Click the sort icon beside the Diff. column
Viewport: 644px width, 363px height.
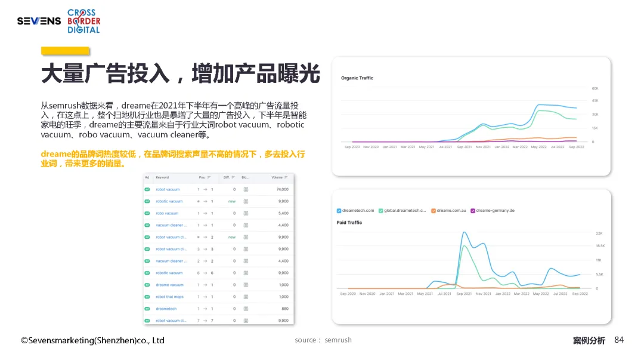233,177
